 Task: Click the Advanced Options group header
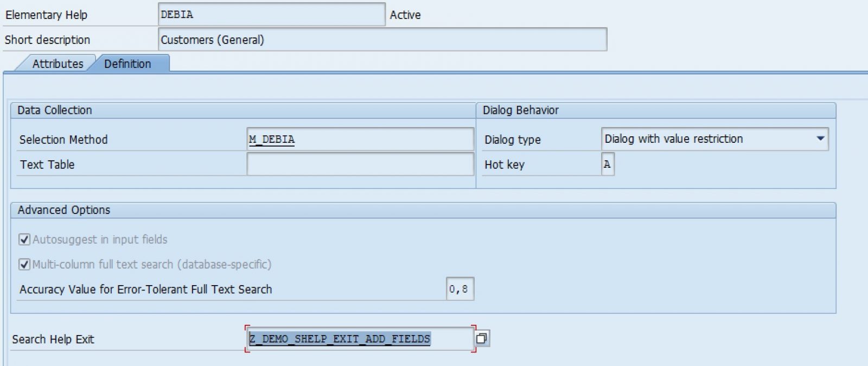tap(423, 210)
